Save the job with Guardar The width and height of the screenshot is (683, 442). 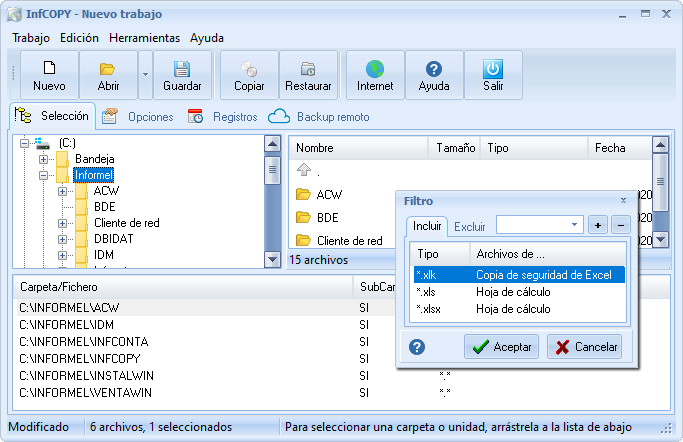[x=182, y=75]
